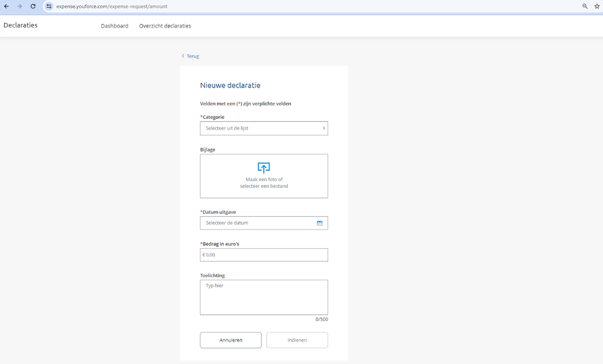Image resolution: width=603 pixels, height=364 pixels.
Task: Open site information icon in address bar
Action: coord(49,6)
